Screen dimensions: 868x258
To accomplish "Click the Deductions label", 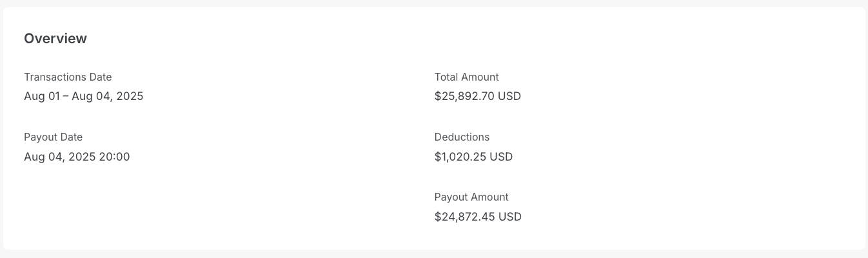I will tap(462, 137).
